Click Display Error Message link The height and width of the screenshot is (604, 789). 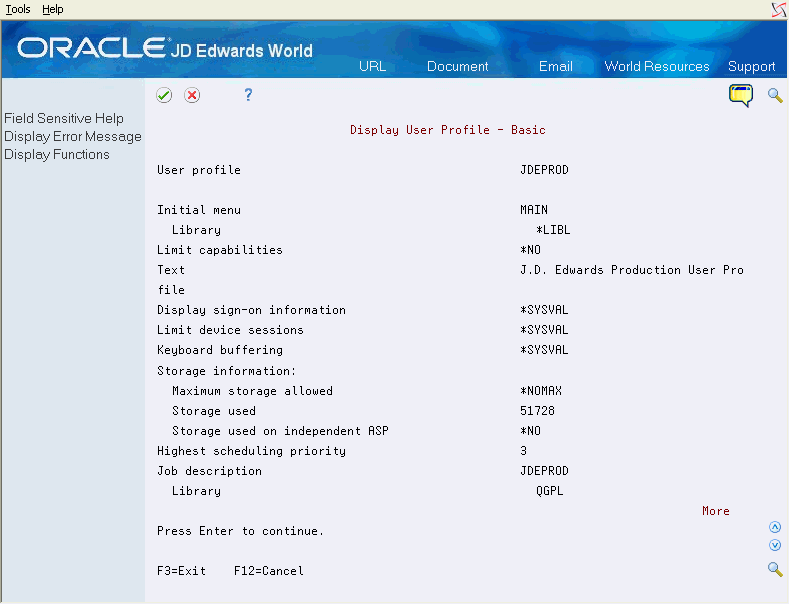(73, 136)
